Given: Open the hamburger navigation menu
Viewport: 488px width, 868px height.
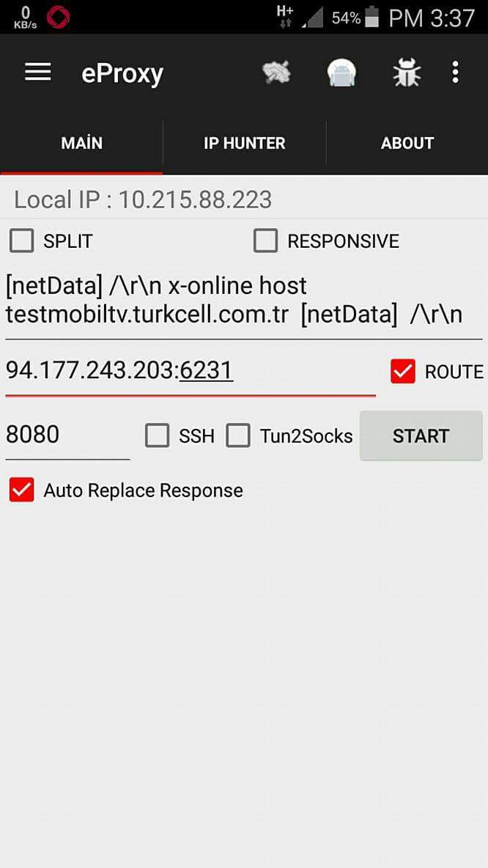Looking at the screenshot, I should pyautogui.click(x=37, y=73).
